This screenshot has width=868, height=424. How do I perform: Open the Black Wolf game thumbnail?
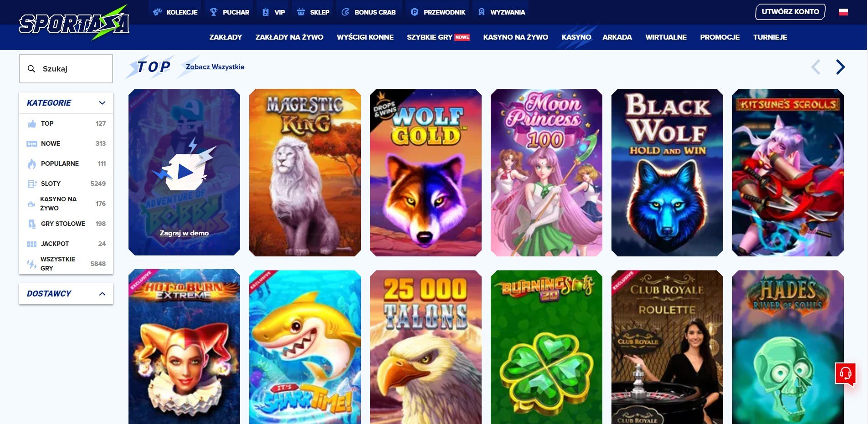click(667, 173)
